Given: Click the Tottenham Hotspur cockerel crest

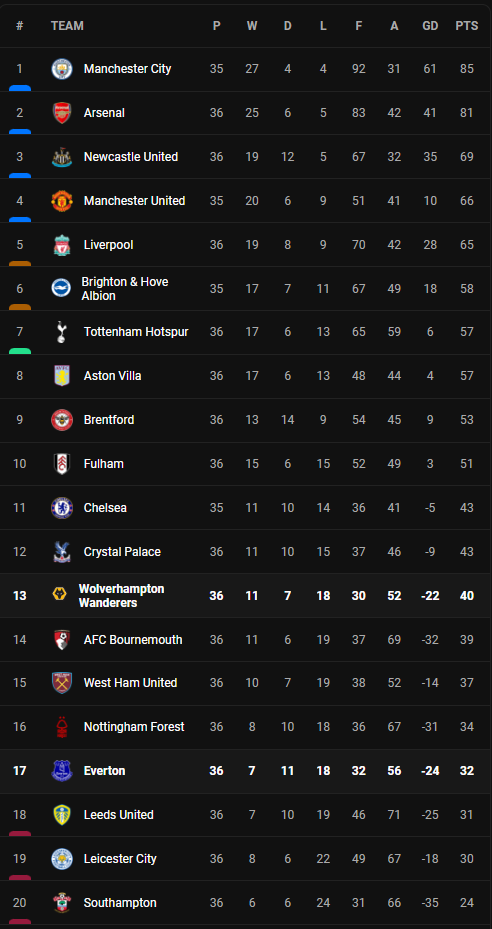Looking at the screenshot, I should (x=62, y=332).
